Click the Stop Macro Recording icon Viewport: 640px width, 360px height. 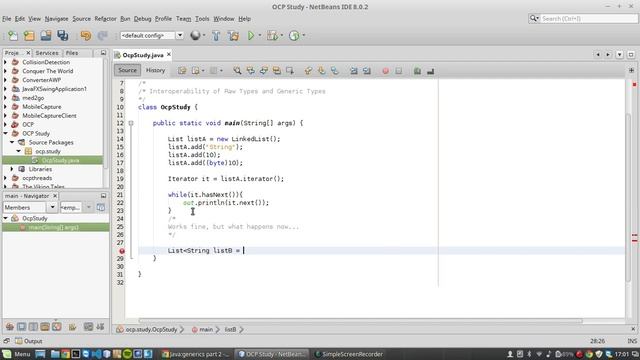coord(398,71)
